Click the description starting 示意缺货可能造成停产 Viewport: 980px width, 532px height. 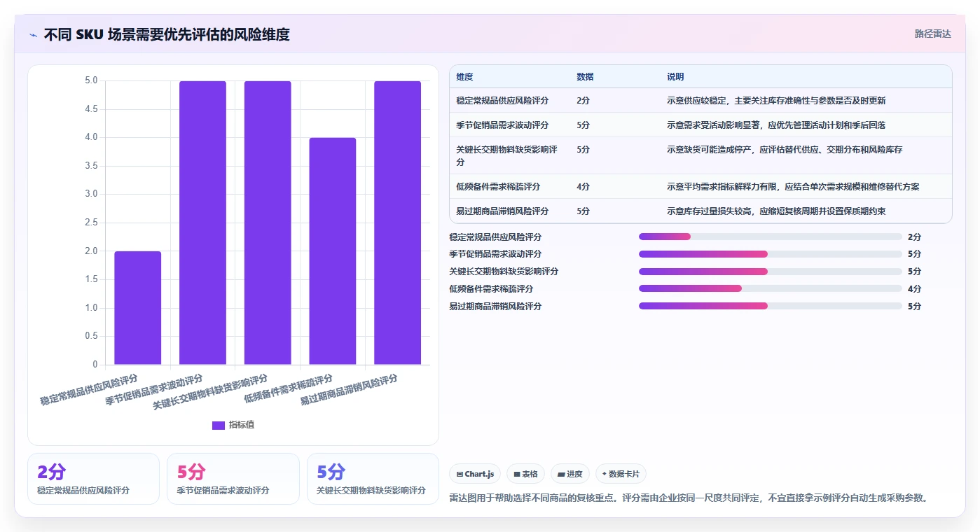[x=785, y=150]
